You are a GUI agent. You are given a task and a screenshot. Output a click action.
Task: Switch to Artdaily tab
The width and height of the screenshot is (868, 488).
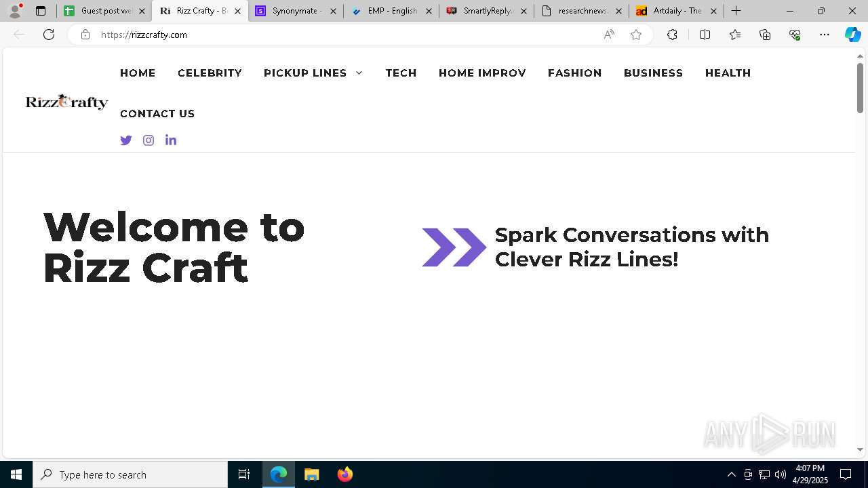(x=676, y=11)
